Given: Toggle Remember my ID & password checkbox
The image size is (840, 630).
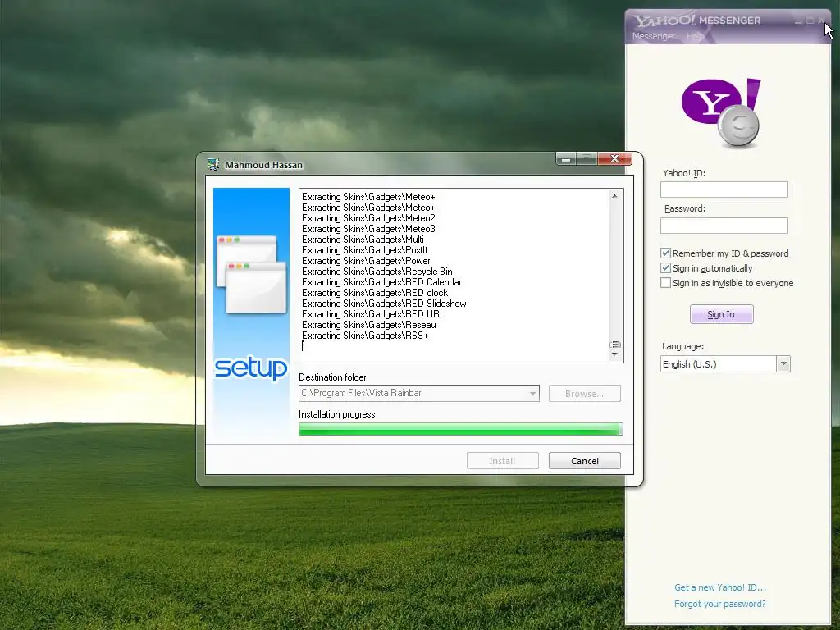Looking at the screenshot, I should point(665,253).
